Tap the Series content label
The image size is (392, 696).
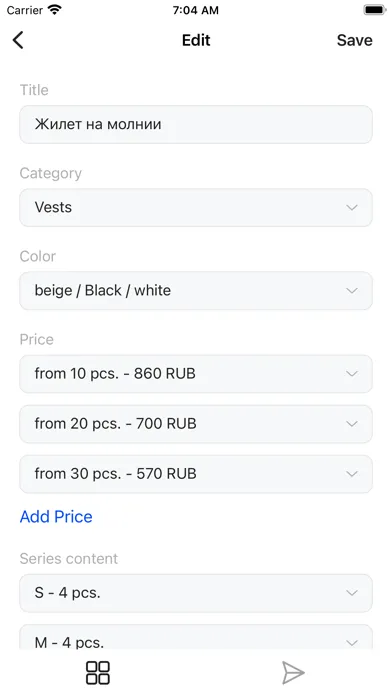pos(69,558)
